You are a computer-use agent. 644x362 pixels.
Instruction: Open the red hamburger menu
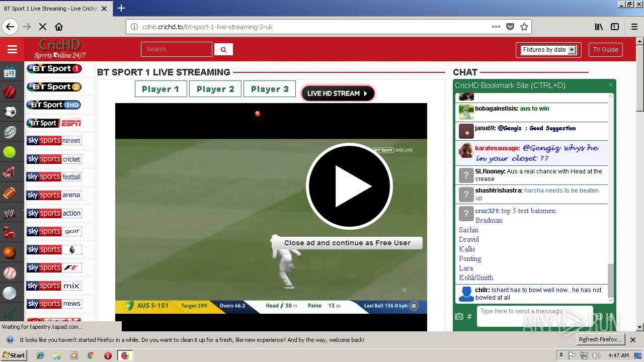pos(12,49)
